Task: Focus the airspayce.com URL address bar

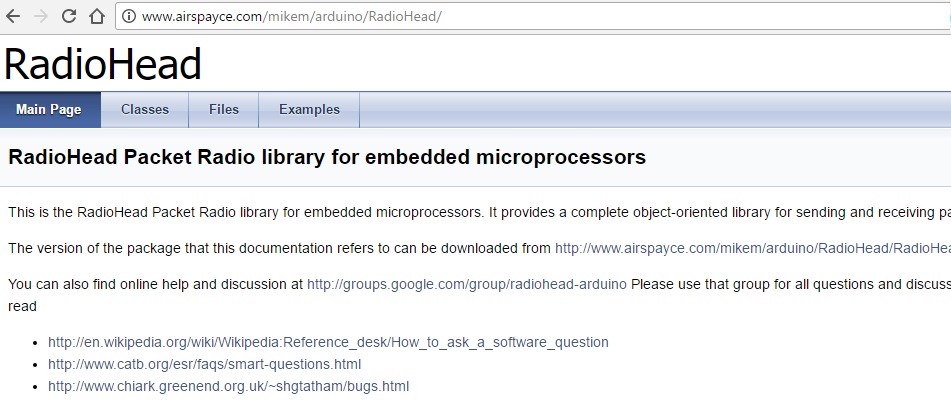Action: (500, 17)
